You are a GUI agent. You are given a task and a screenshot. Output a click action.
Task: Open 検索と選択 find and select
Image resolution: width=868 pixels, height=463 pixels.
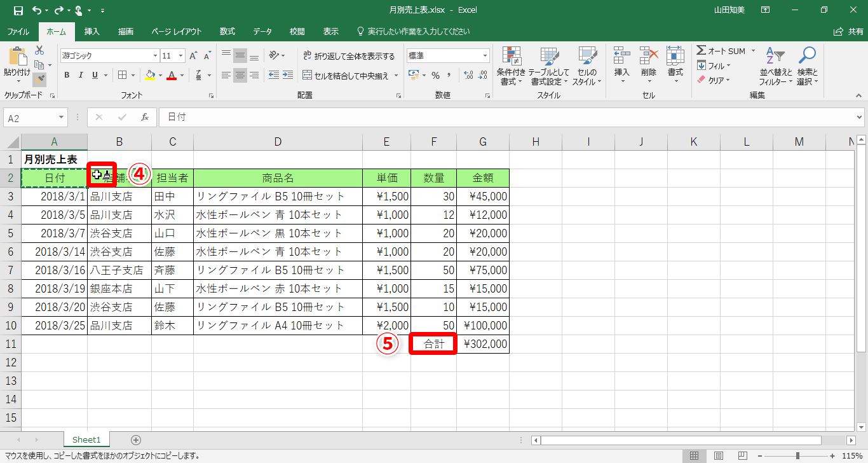(x=808, y=66)
